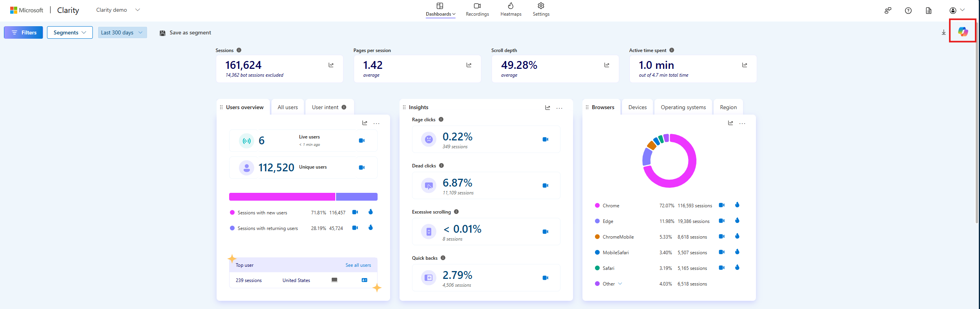Image resolution: width=980 pixels, height=309 pixels.
Task: Go to Heatmaps
Action: pyautogui.click(x=511, y=10)
